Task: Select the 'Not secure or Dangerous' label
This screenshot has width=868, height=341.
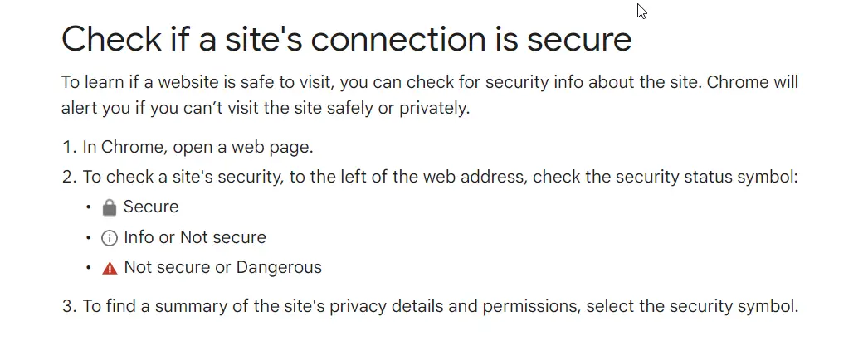Action: point(222,268)
